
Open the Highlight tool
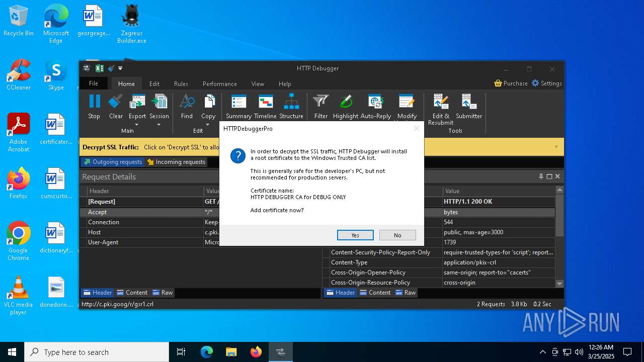pyautogui.click(x=346, y=107)
